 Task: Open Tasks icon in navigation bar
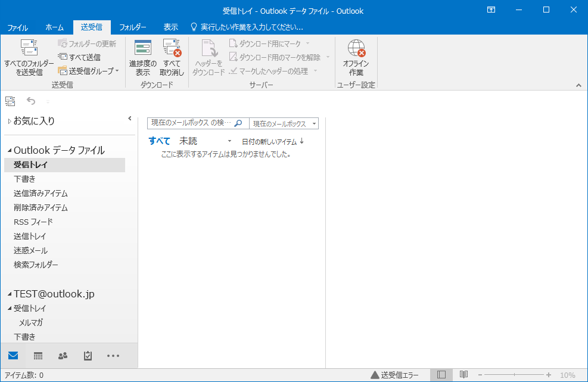(x=88, y=356)
